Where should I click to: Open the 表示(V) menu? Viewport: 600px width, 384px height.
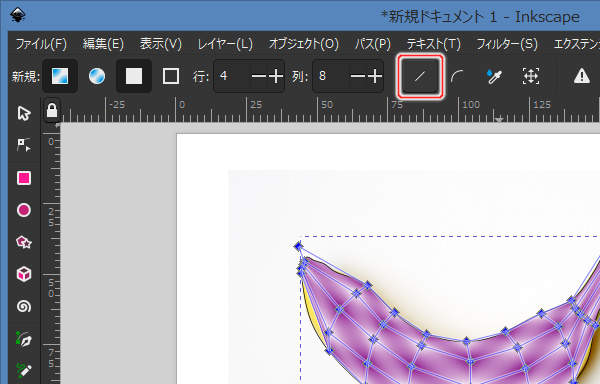pos(161,44)
